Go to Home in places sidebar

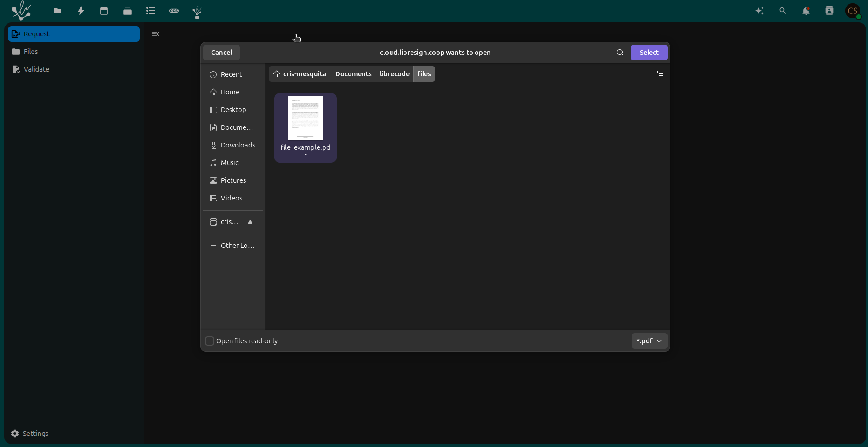click(x=233, y=92)
